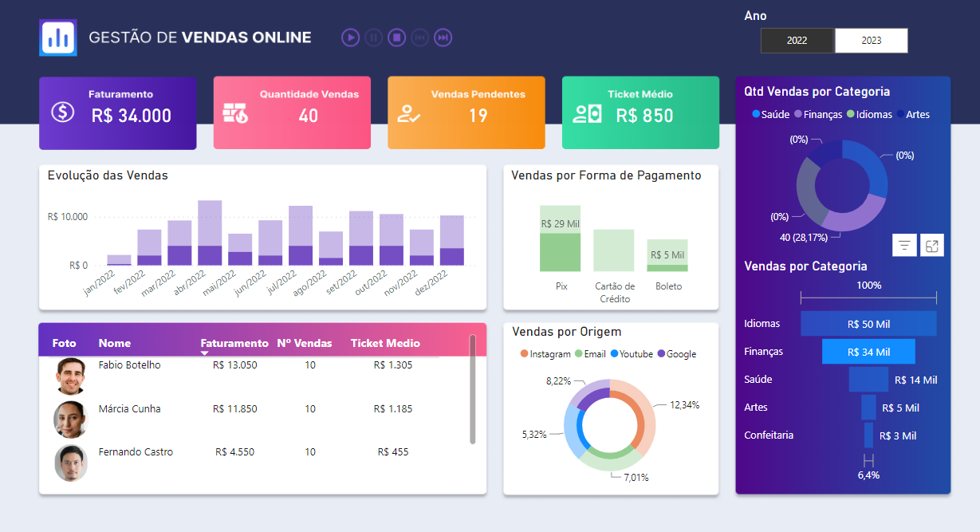Click the Pause icon in the header
Viewport: 980px width, 532px height.
[373, 37]
